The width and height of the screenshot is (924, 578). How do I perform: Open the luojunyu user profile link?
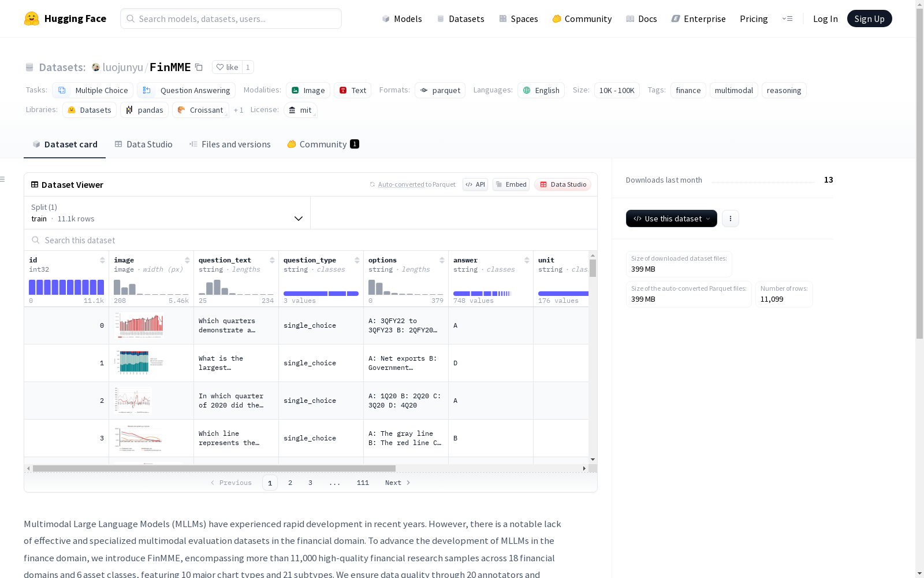(123, 67)
